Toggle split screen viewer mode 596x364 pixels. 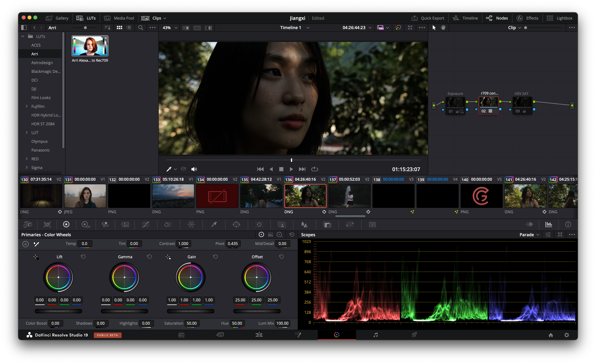(x=197, y=28)
